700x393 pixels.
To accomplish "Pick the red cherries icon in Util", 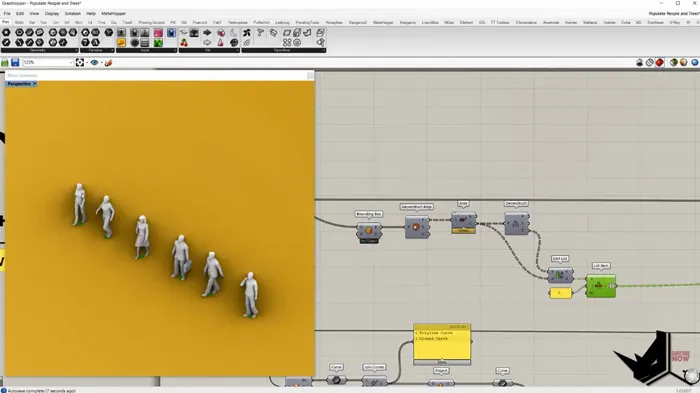I will (184, 43).
